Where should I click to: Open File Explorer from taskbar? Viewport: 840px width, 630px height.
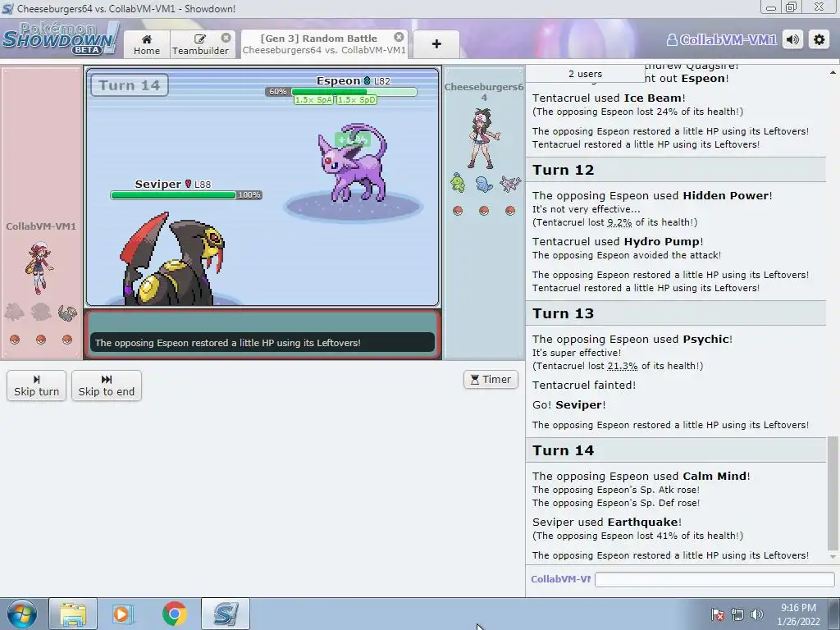click(x=73, y=614)
